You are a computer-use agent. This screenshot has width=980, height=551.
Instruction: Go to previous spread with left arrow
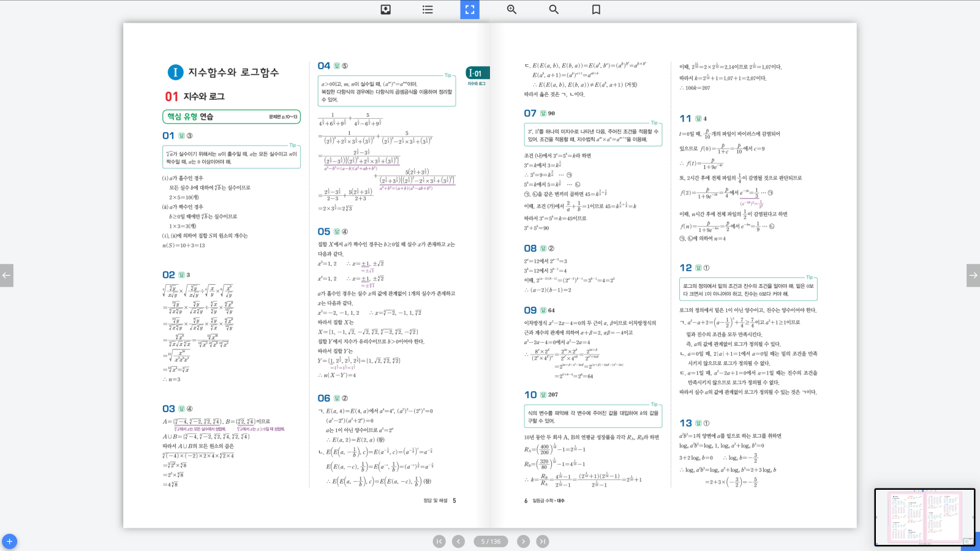click(7, 275)
